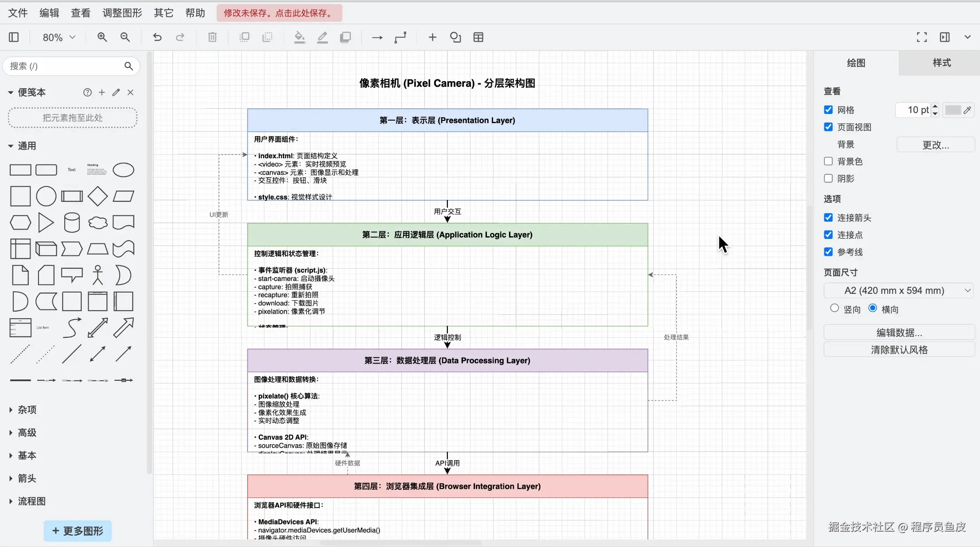This screenshot has width=980, height=547.
Task: Click the insert plus icon in toolbar
Action: (432, 37)
